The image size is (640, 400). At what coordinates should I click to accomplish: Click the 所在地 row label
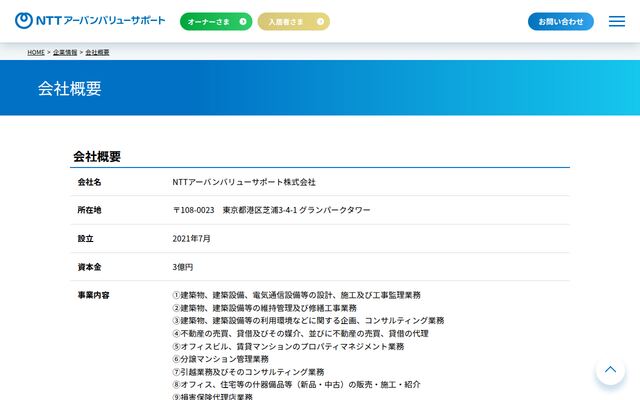click(x=89, y=210)
